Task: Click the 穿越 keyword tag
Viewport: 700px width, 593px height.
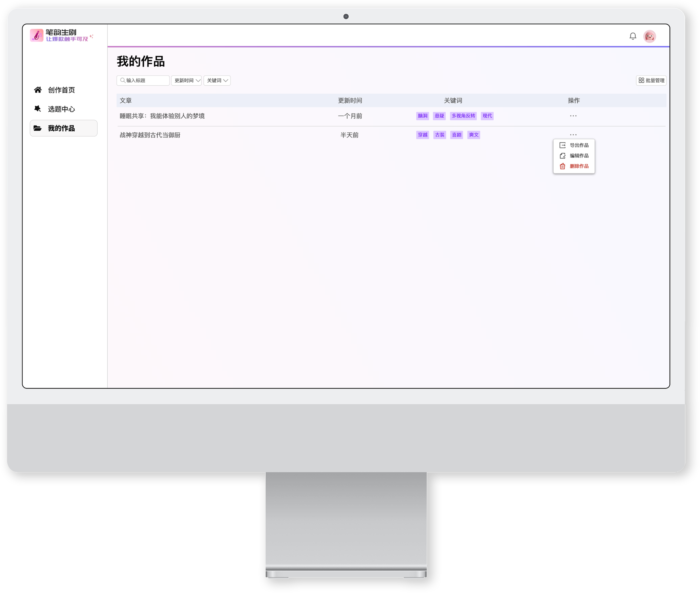Action: 422,135
